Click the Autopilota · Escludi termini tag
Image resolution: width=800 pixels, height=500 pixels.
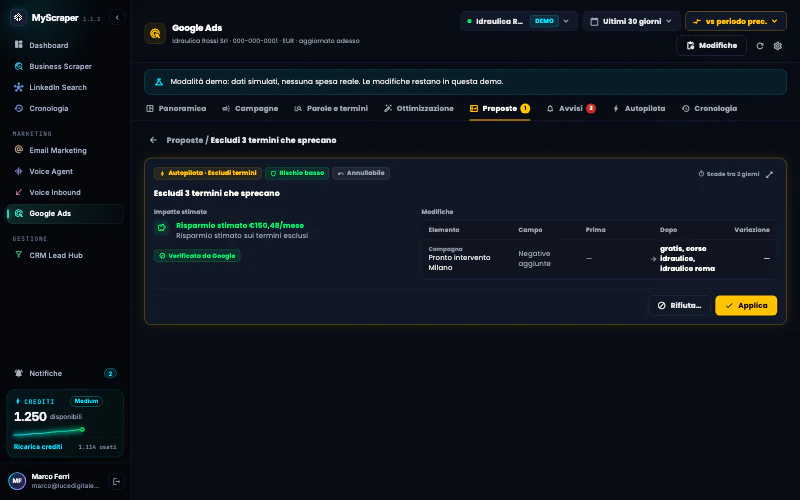(208, 173)
